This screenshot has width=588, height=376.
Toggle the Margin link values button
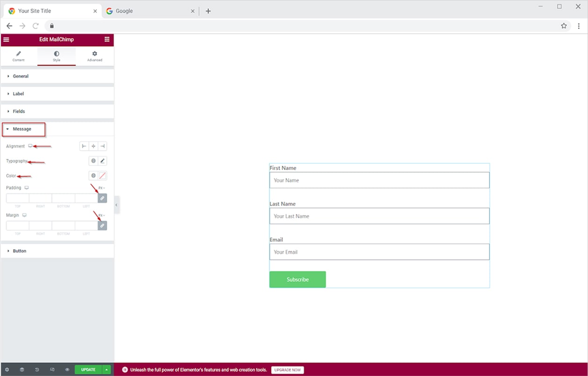[102, 225]
